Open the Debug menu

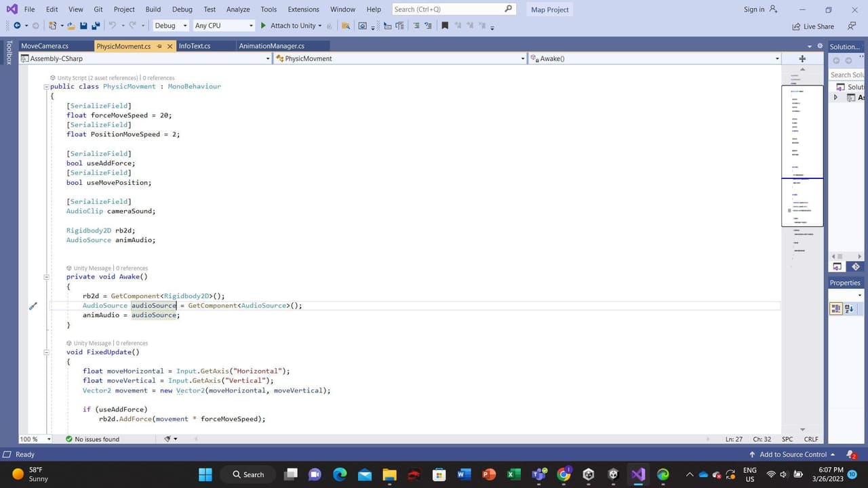coord(182,9)
